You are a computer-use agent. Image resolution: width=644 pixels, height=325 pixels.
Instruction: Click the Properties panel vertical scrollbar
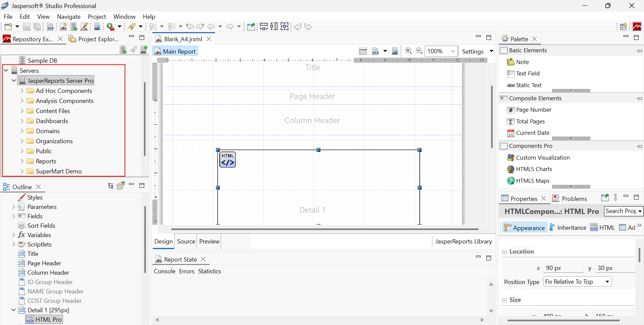point(639,255)
